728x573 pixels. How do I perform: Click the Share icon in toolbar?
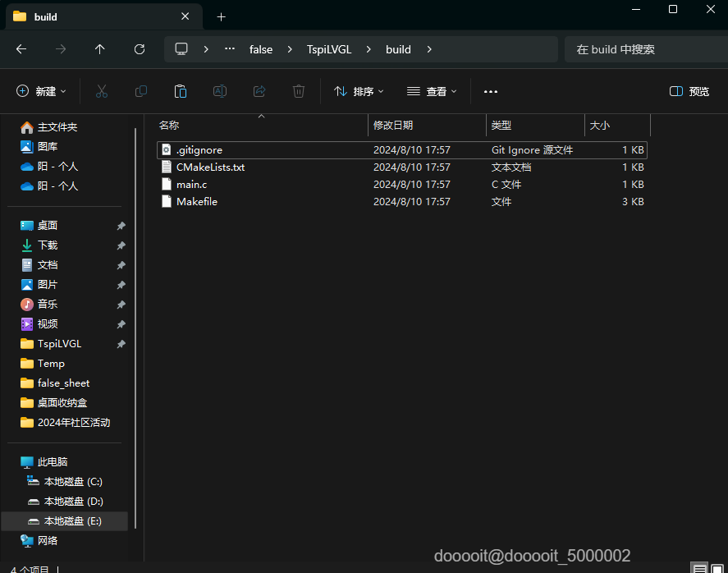pos(259,91)
